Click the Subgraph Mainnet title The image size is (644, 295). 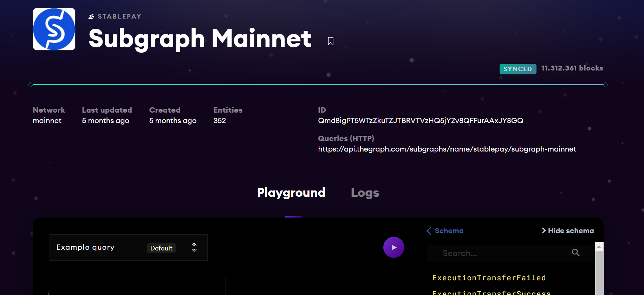pos(200,39)
